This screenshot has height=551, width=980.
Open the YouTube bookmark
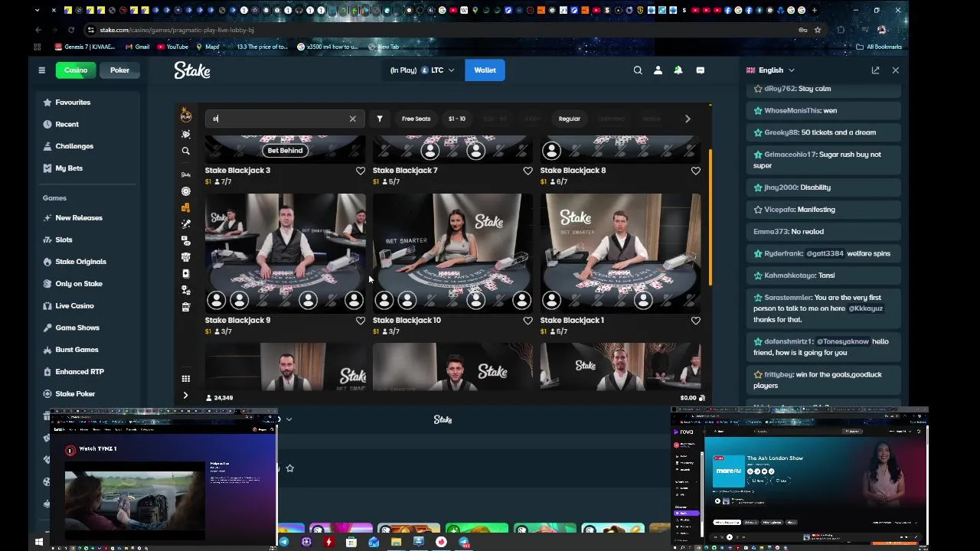tap(172, 47)
